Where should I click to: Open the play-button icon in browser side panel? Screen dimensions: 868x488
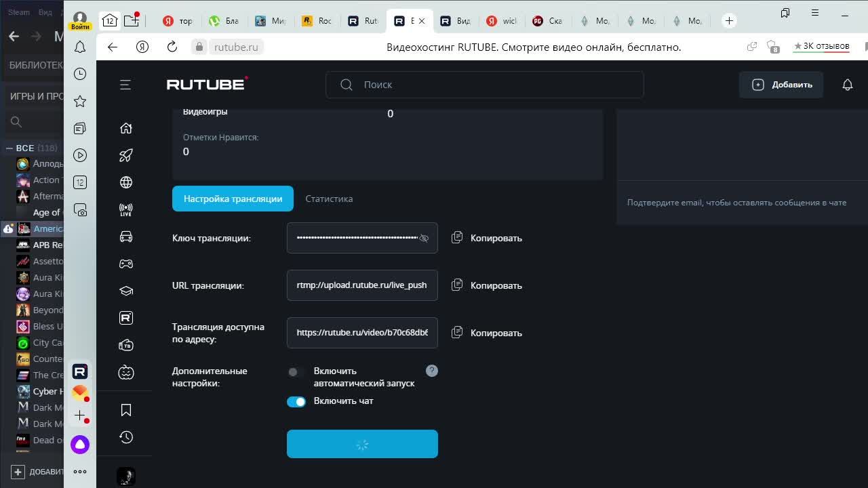(x=80, y=155)
